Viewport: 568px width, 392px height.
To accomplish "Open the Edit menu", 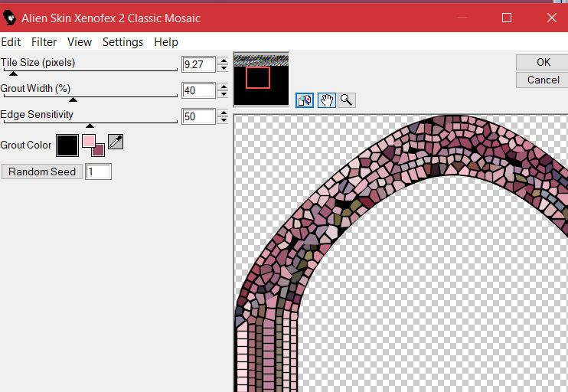I will [11, 42].
